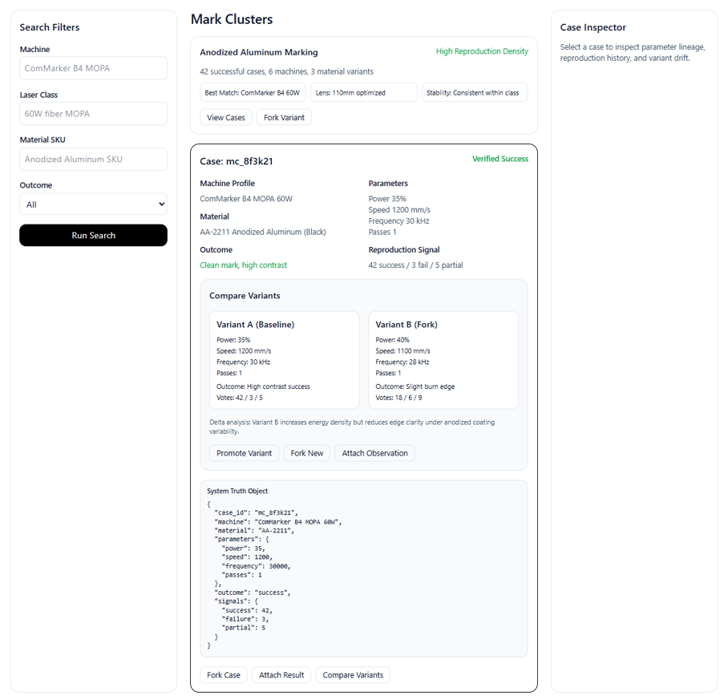Click the Fork Case button
This screenshot has height=700, width=728.
(223, 674)
